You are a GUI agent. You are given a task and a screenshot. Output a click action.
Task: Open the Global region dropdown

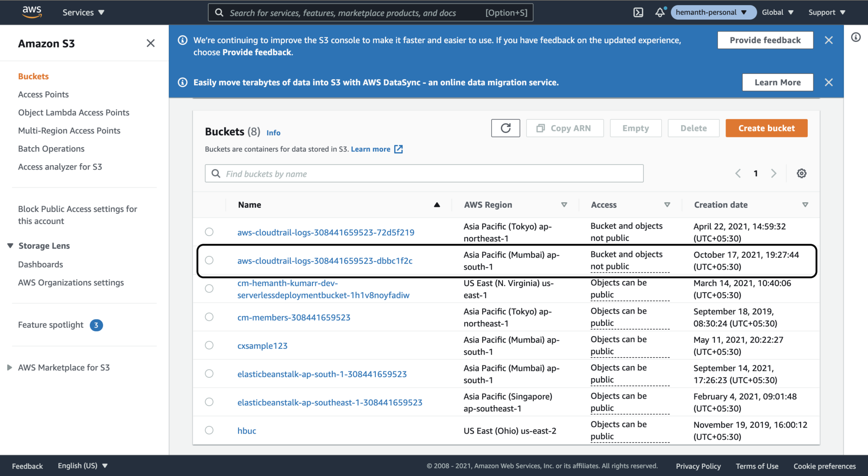(778, 12)
